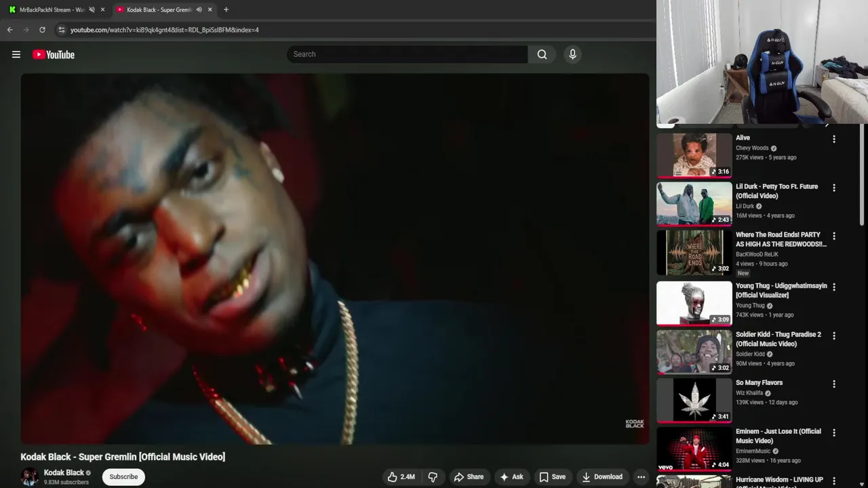The image size is (868, 488).
Task: Go forward with the browser forward arrow
Action: (26, 30)
